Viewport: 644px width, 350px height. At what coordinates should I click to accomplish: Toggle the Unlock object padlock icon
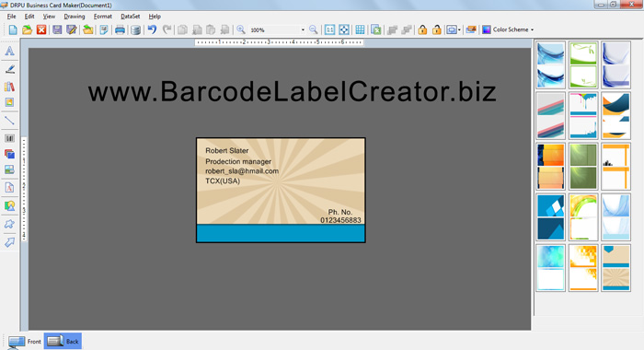coord(437,29)
